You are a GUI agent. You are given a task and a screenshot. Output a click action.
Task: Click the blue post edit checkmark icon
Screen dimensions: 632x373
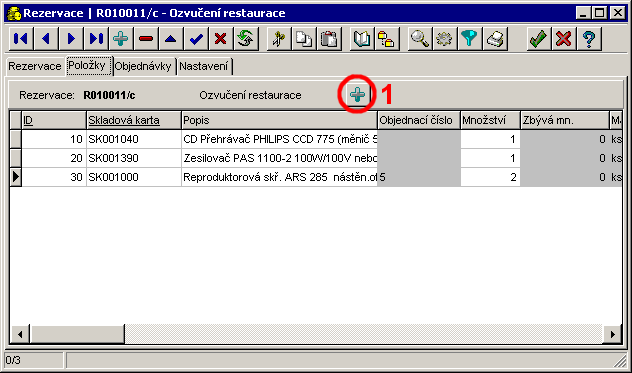[195, 39]
